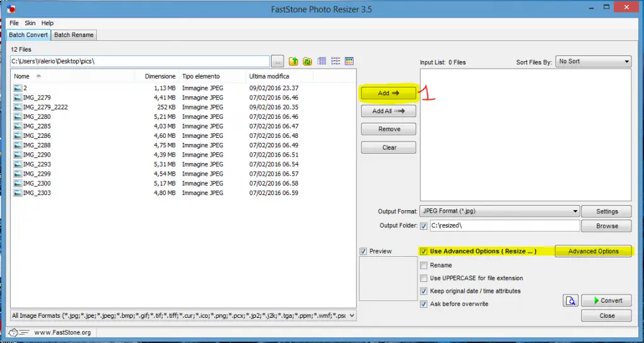Click the output folder path field
Viewport: 644px width, 343px height.
pos(505,226)
